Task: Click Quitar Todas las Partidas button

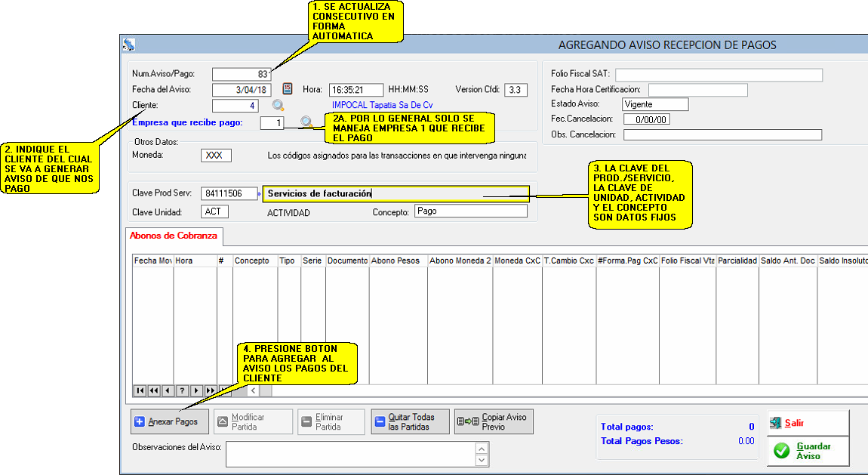Action: click(410, 422)
